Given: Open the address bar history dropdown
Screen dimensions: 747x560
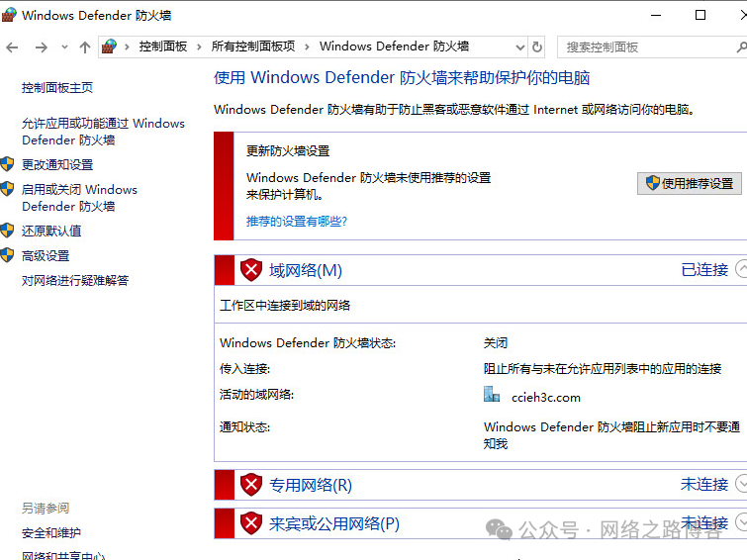Looking at the screenshot, I should tap(520, 47).
